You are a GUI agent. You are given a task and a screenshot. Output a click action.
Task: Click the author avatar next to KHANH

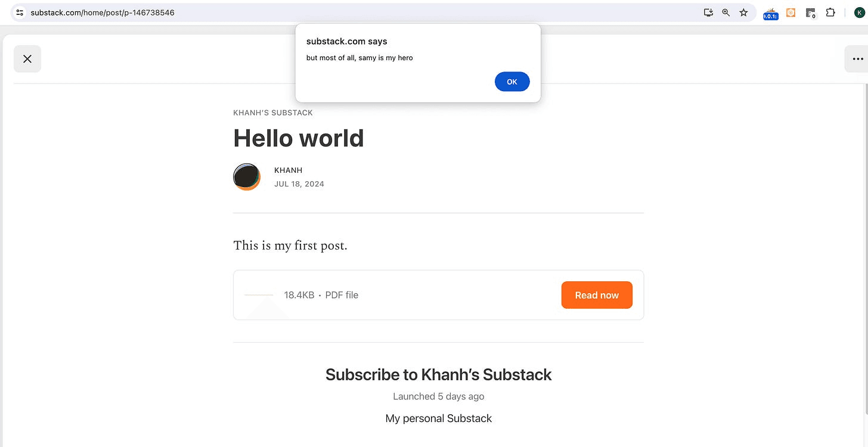(247, 177)
